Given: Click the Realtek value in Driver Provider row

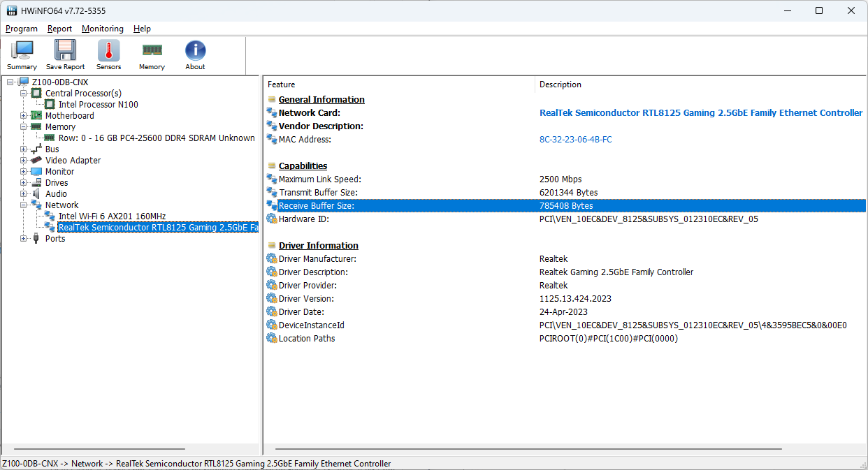Looking at the screenshot, I should point(554,285).
